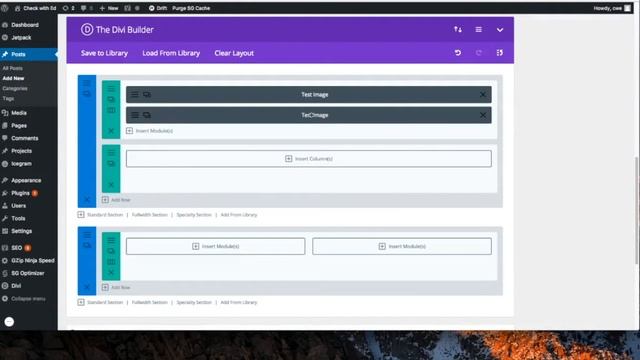Add Specialty Section below Test Image section
640x360 pixels.
194,215
